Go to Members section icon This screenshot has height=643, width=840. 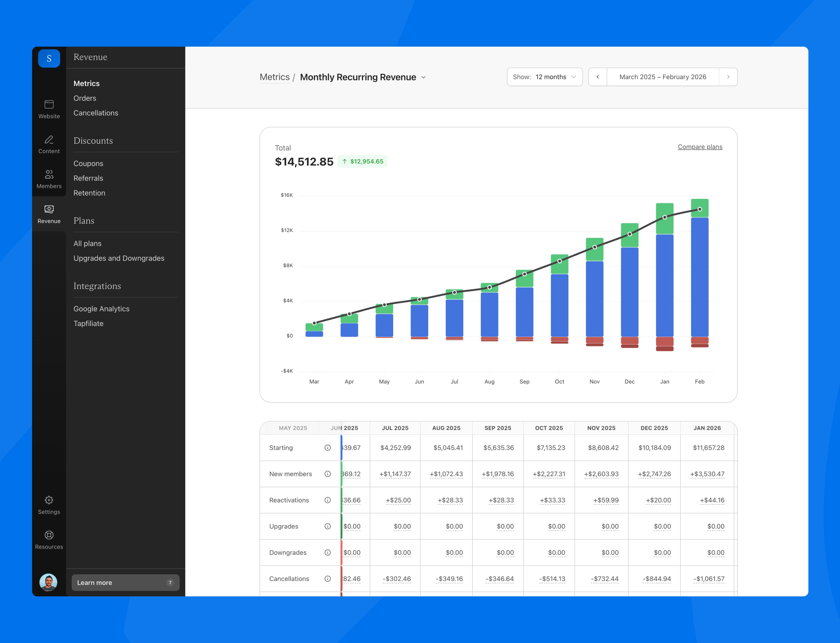(49, 175)
